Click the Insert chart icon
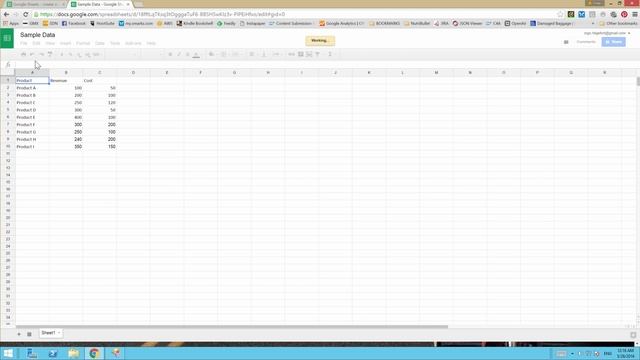This screenshot has width=640, height=360. click(309, 54)
